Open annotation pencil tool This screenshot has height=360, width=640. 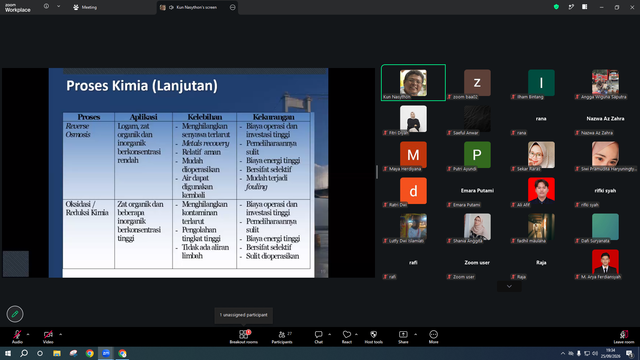(x=15, y=314)
